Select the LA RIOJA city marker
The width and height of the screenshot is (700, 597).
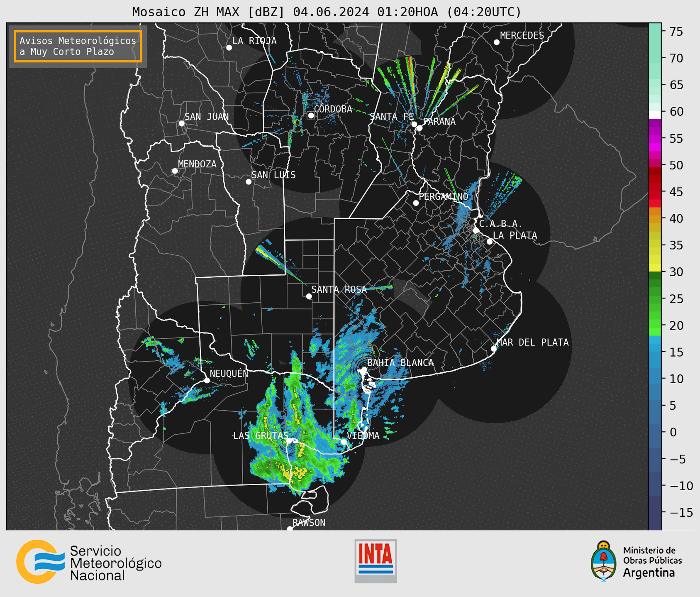pos(229,48)
